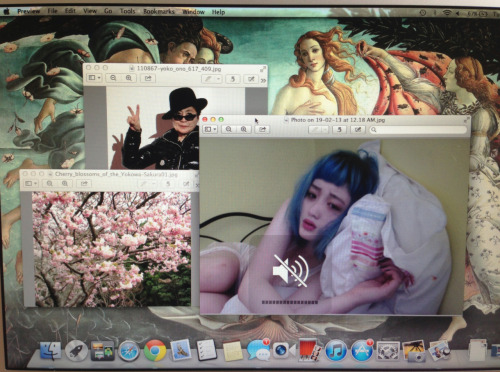Rotate image in Cherry_blossoms window
This screenshot has width=500, height=372.
click(168, 184)
